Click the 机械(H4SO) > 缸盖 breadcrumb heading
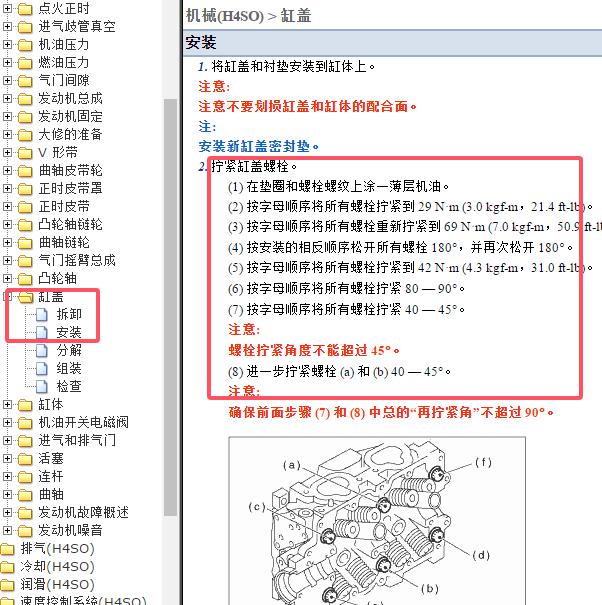 pyautogui.click(x=249, y=16)
